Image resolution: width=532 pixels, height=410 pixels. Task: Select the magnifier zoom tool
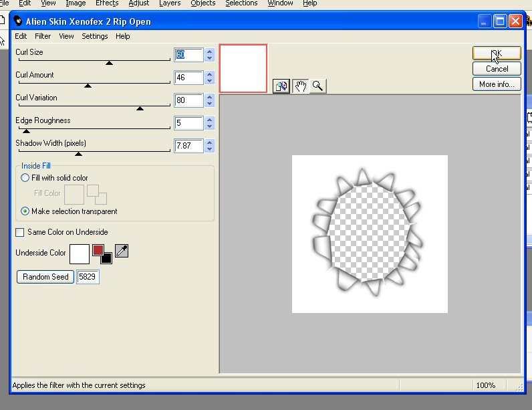[318, 86]
